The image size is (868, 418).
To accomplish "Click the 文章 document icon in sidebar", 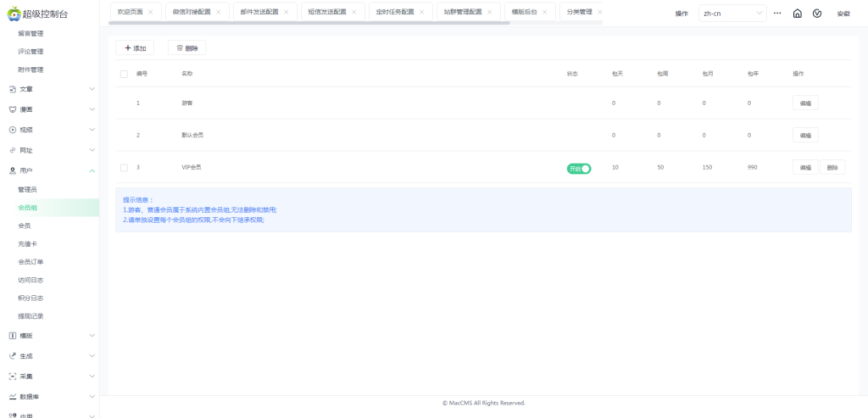I will 13,89.
